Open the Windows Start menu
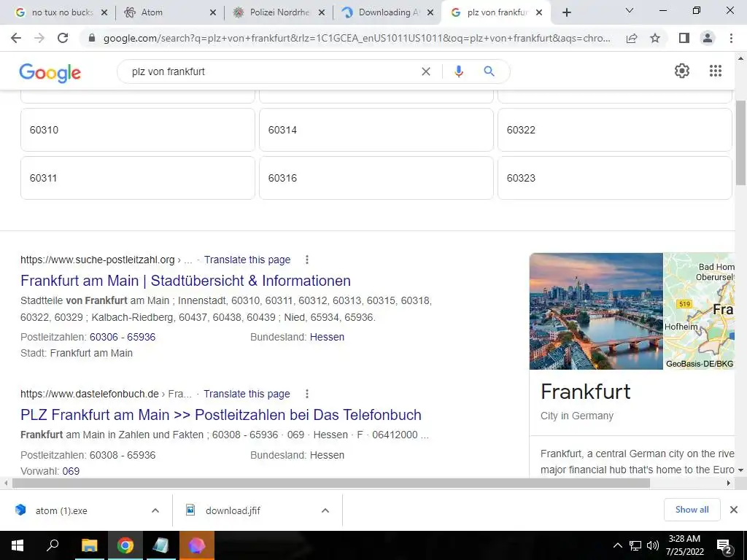This screenshot has width=747, height=560. pos(18,545)
